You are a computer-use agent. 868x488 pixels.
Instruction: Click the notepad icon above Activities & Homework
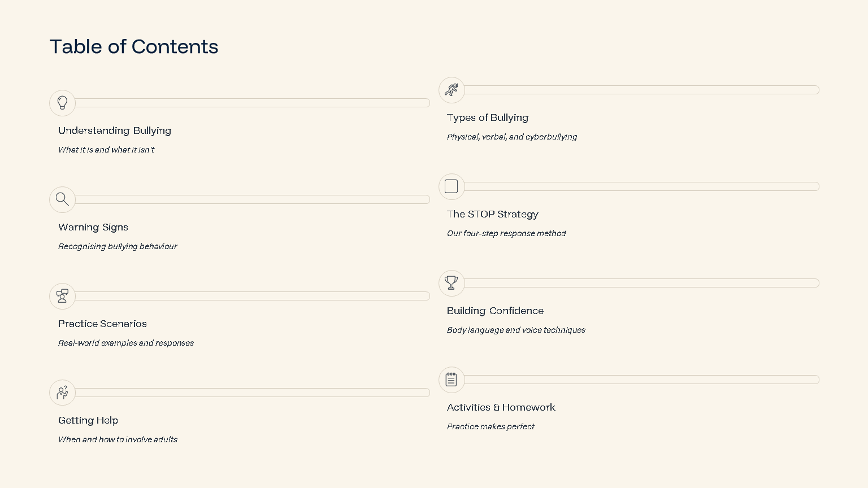tap(452, 380)
